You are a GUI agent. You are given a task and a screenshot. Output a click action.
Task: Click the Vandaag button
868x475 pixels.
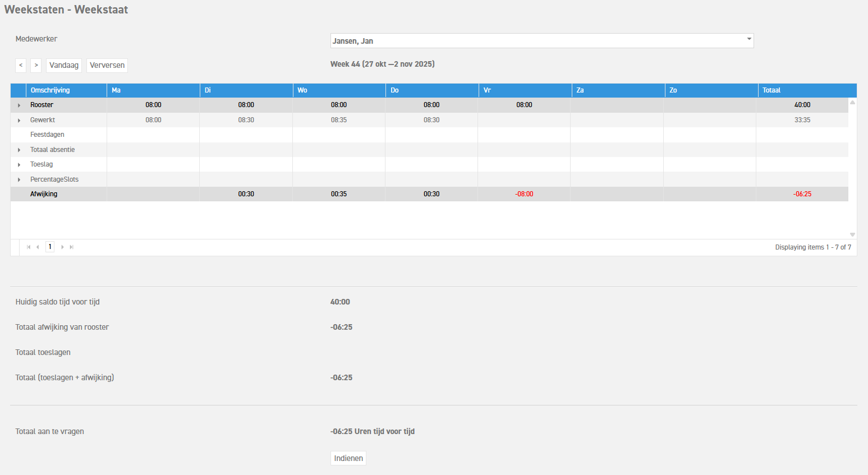(x=64, y=66)
